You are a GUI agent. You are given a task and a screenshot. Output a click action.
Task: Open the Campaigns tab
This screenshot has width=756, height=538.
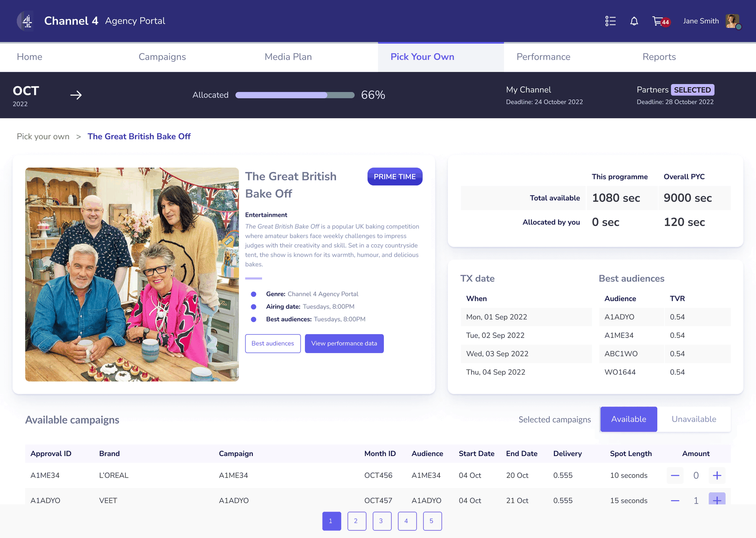(x=162, y=57)
